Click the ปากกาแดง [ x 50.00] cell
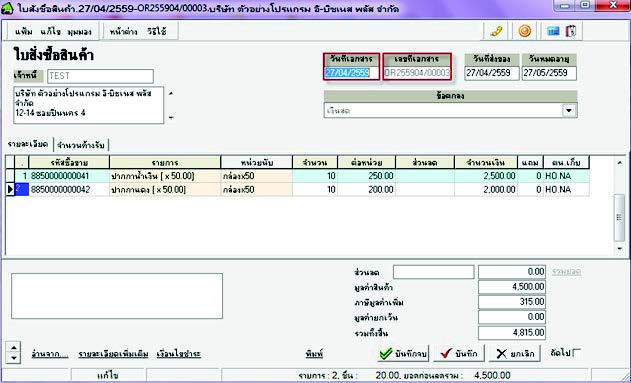 (165, 189)
